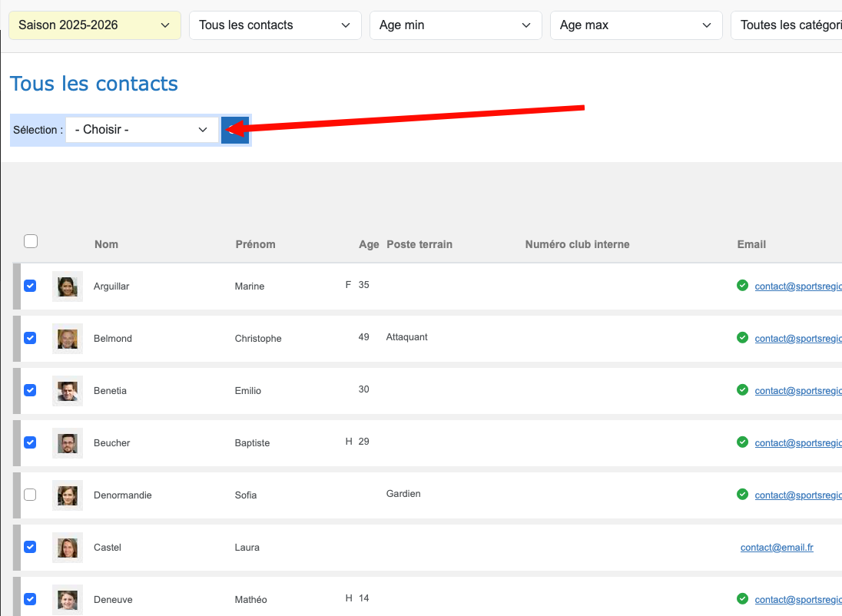Sort the table by Nom column header
842x616 pixels.
(x=106, y=244)
